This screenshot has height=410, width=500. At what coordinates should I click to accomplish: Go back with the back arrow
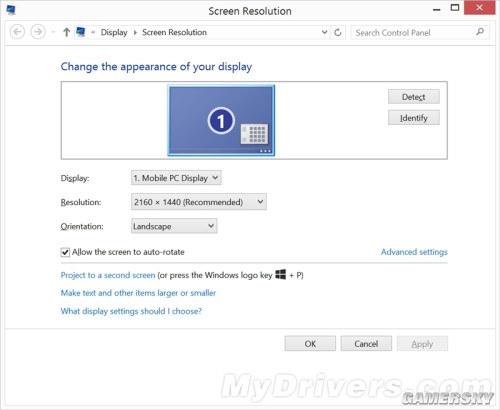click(x=17, y=32)
